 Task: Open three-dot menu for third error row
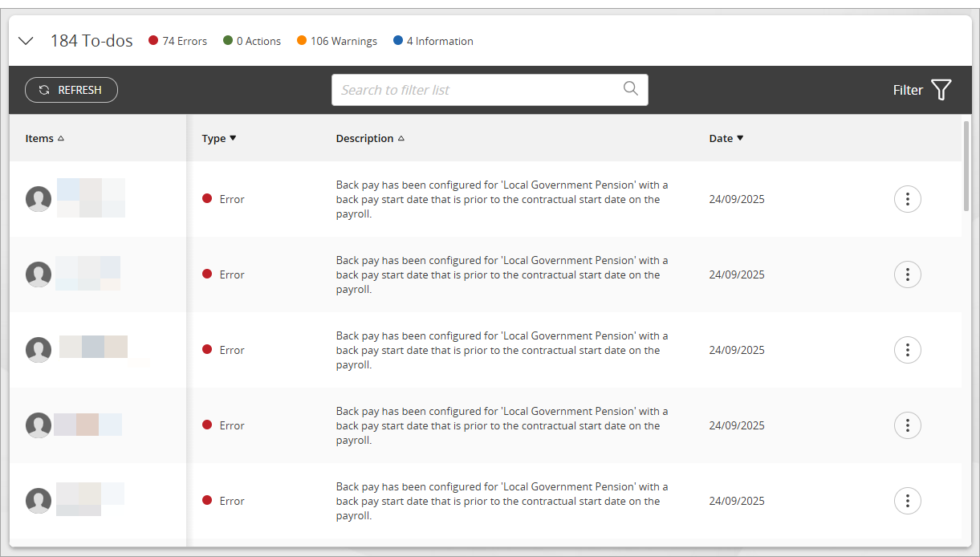click(x=907, y=350)
